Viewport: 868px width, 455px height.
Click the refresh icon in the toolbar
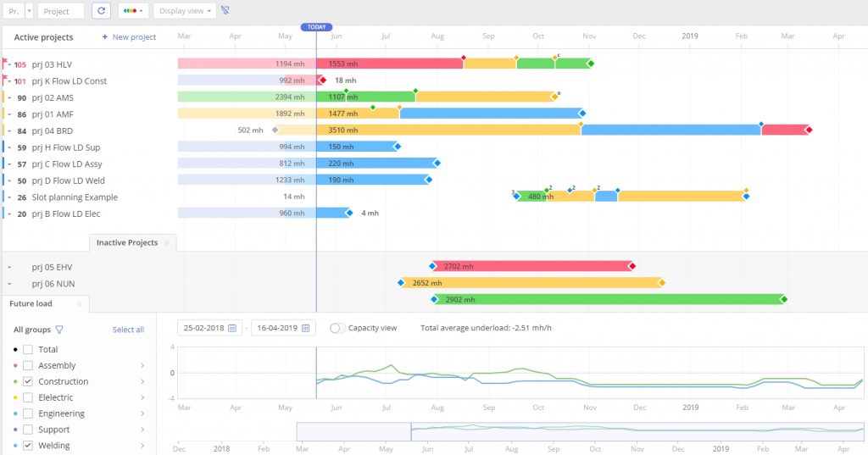[101, 11]
